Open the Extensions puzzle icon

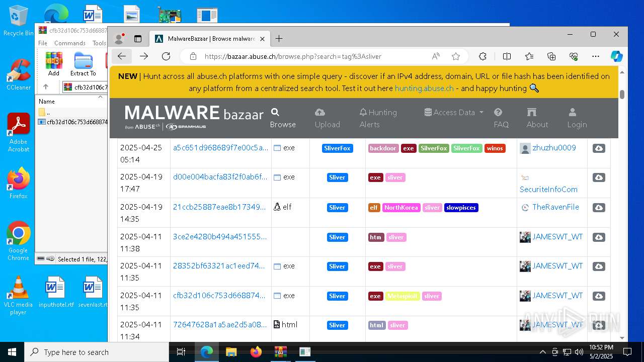[482, 56]
